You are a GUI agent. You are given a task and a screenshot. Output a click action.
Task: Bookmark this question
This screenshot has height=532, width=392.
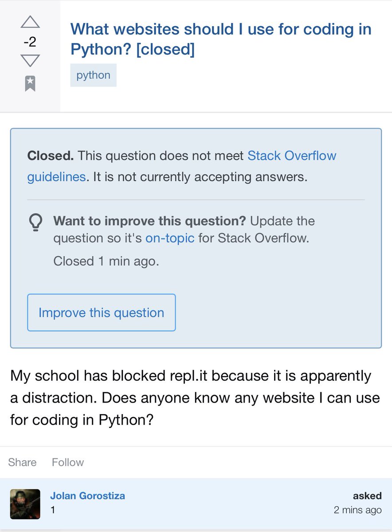pos(30,83)
